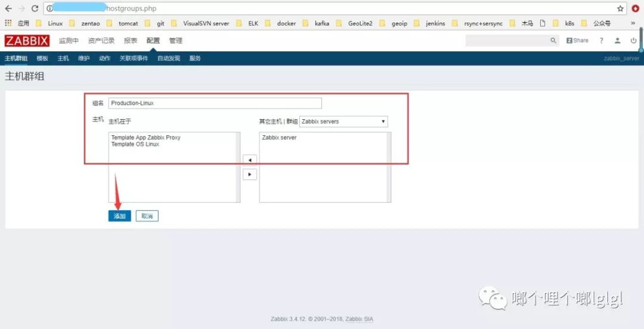
Task: Show more bookmarks with the chevron
Action: tap(633, 23)
